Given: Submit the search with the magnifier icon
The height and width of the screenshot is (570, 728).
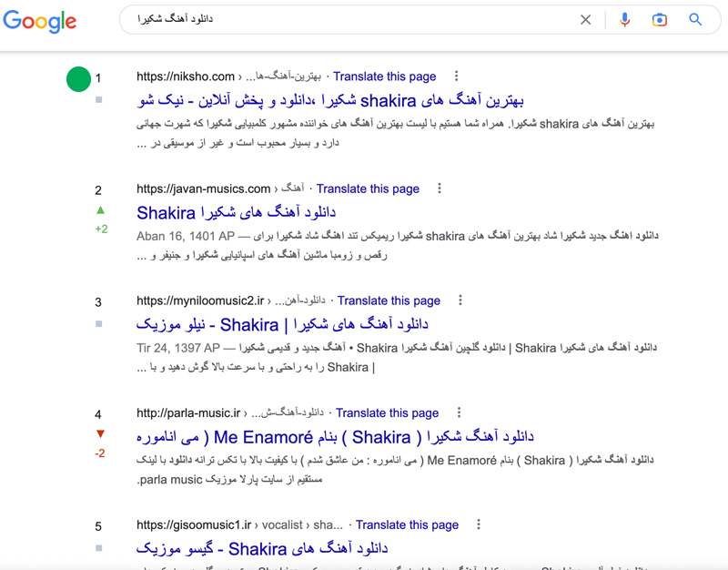Looking at the screenshot, I should 695,19.
